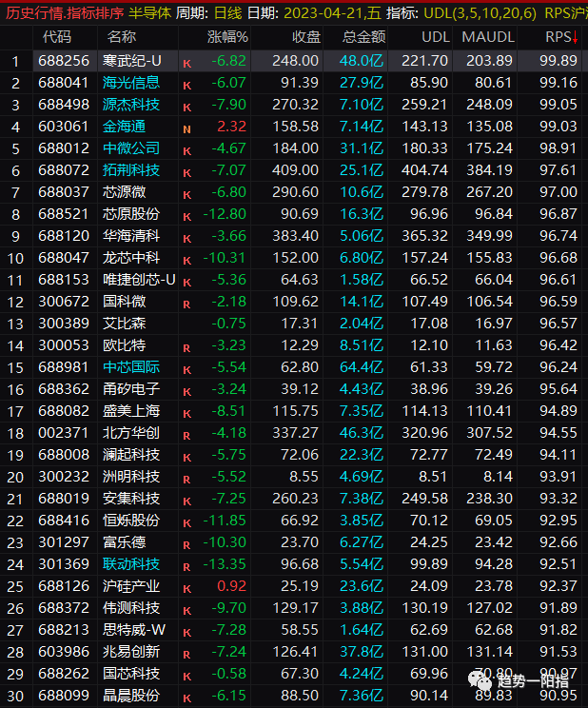This screenshot has height=708, width=588.
Task: Select stock name 金海通
Action: [125, 127]
